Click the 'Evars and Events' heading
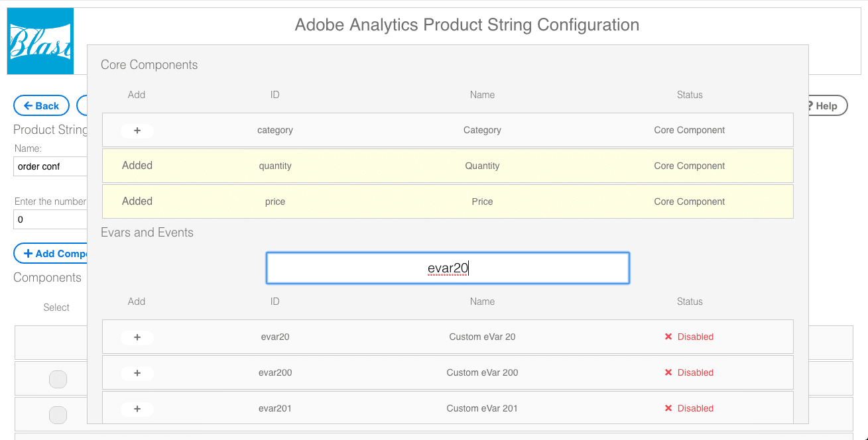The width and height of the screenshot is (868, 440). click(x=147, y=233)
